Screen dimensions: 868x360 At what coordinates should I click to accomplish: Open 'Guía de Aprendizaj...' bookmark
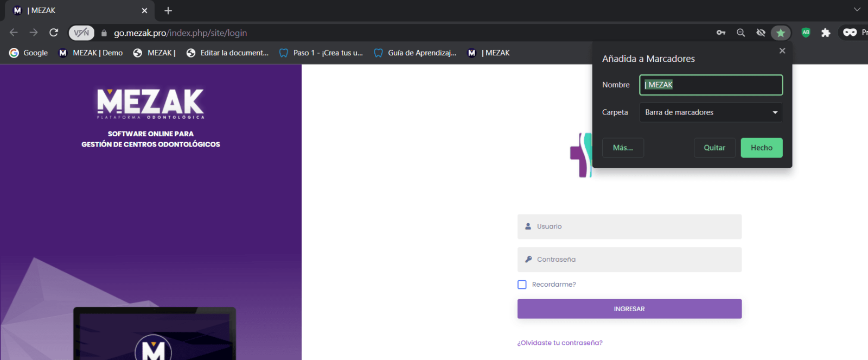pos(416,53)
